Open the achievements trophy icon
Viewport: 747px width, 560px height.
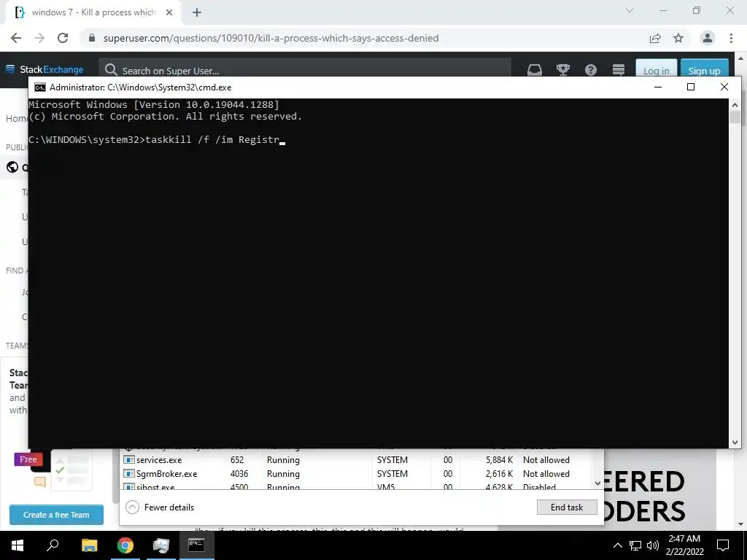pyautogui.click(x=562, y=71)
